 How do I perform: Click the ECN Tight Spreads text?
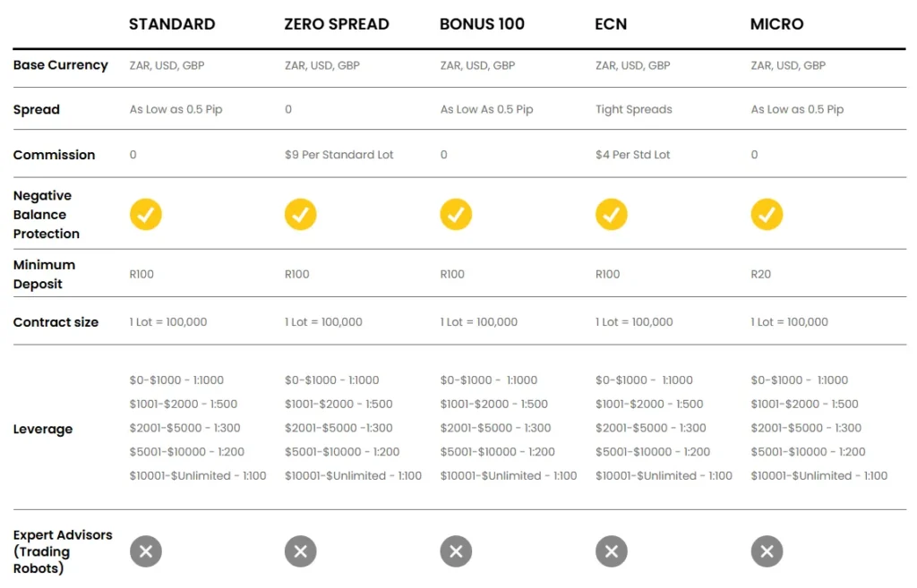(x=633, y=109)
